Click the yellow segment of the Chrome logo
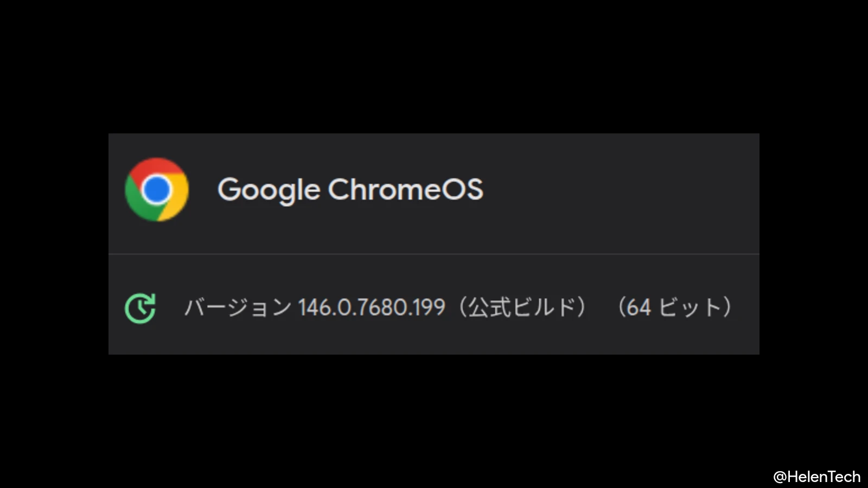The image size is (868, 488). (x=176, y=203)
